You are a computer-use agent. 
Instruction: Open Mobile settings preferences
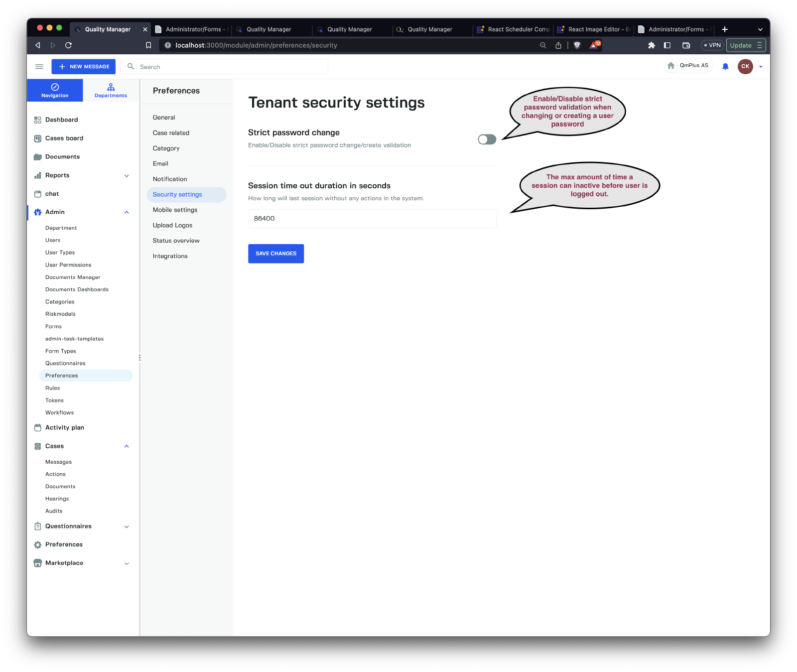(x=175, y=210)
